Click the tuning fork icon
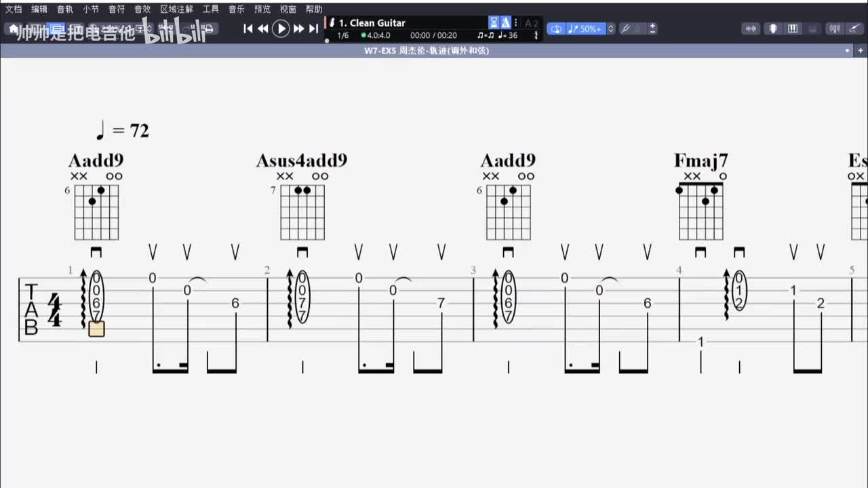868x488 pixels. point(626,28)
